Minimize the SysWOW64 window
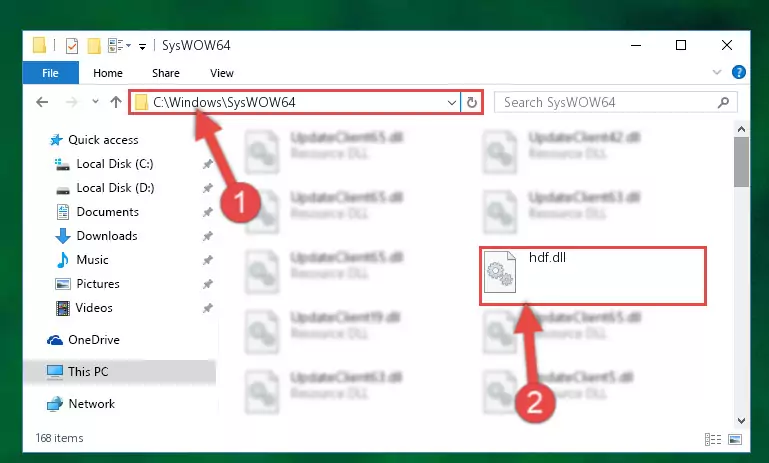Screen dimensions: 769x463 pos(636,45)
